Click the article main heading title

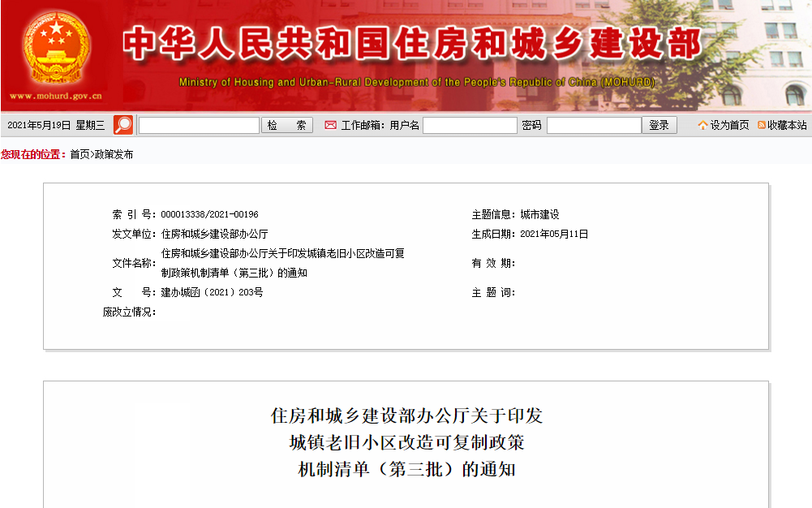coord(406,443)
